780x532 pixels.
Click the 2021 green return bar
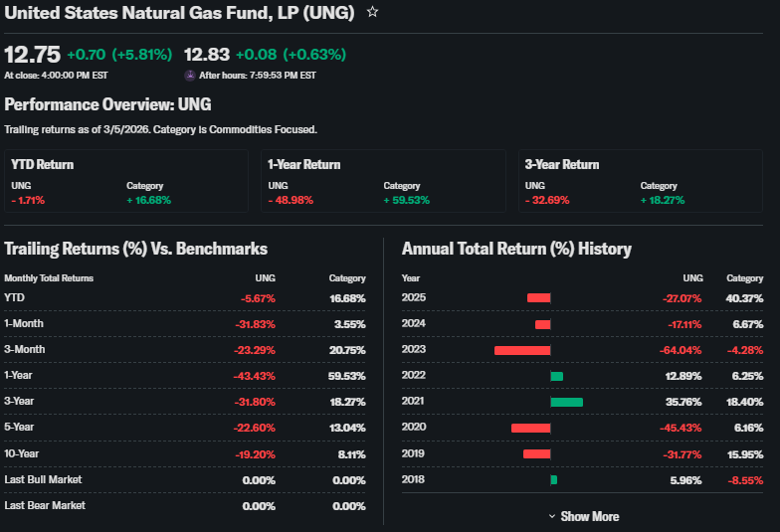(x=566, y=402)
